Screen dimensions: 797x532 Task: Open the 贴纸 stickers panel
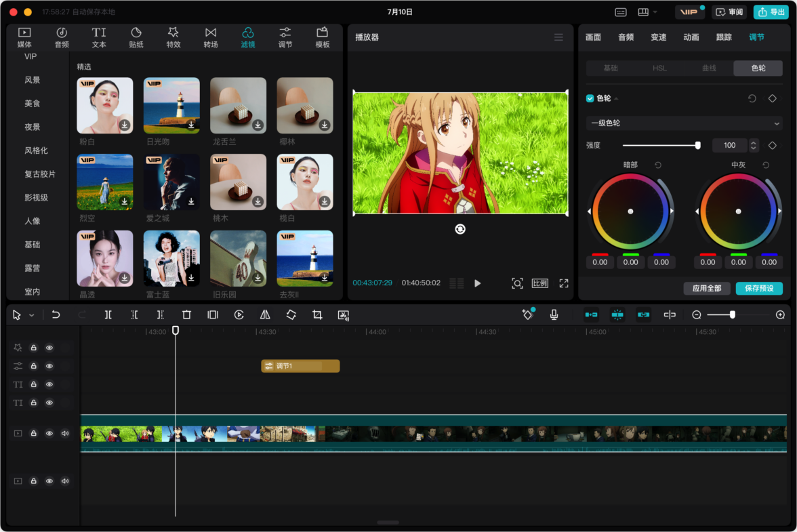pos(136,37)
